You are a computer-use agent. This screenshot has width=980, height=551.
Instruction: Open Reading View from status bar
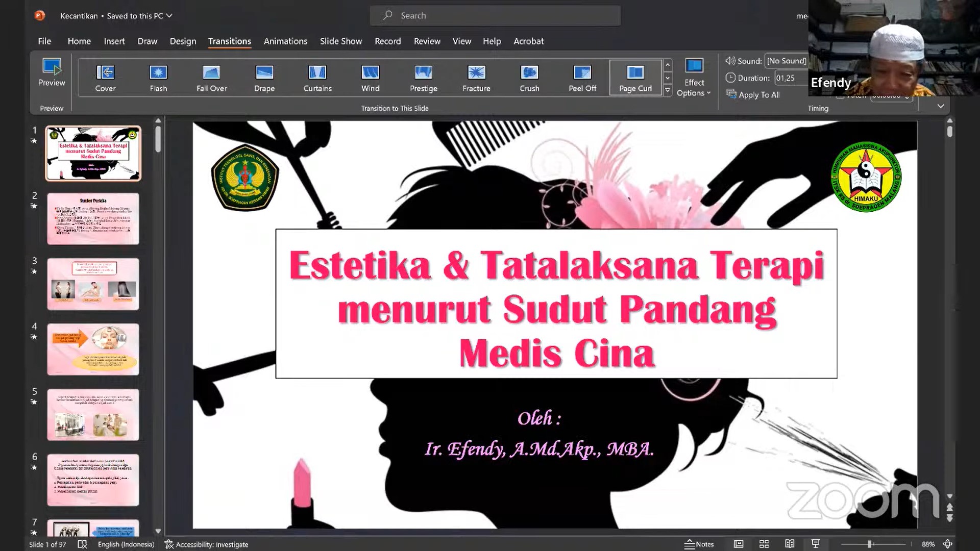click(790, 544)
